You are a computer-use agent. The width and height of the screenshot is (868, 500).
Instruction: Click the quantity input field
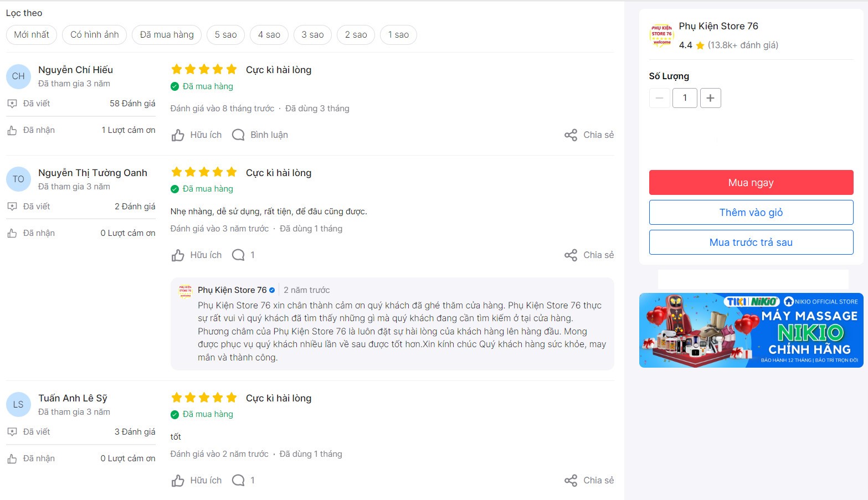tap(685, 98)
